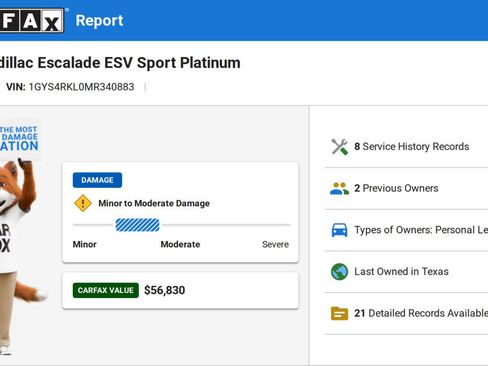
Task: Open the 8 Service History Records row
Action: pos(406,147)
